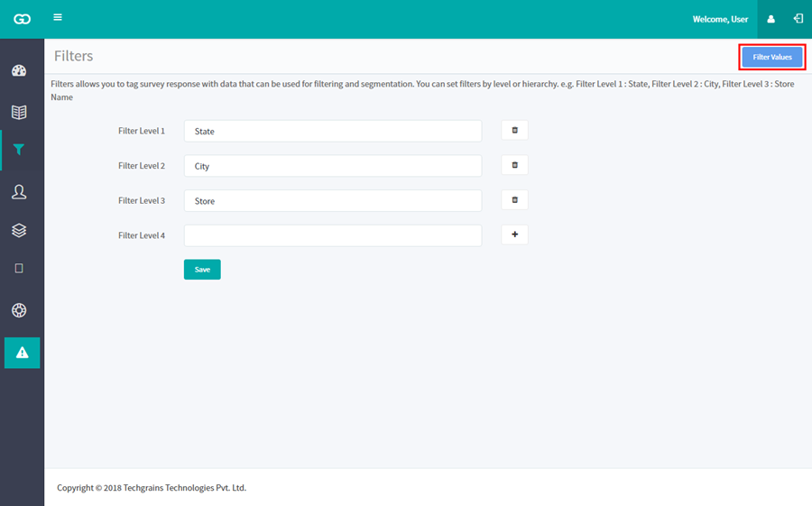This screenshot has width=812, height=506.
Task: Click the Techgrains copyright footer text
Action: [152, 488]
